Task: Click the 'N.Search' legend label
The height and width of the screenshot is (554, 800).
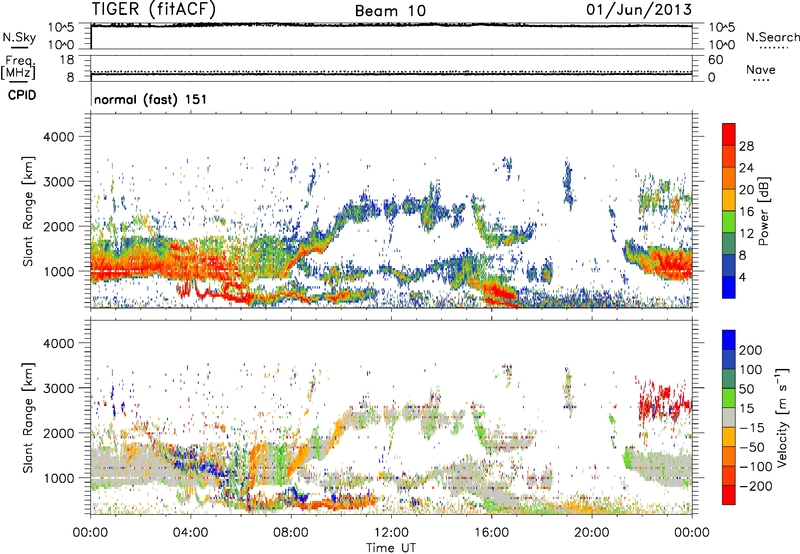Action: click(772, 37)
